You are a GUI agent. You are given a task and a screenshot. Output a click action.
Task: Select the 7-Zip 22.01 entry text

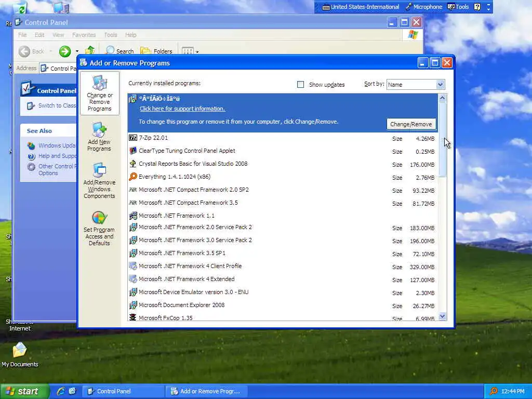153,138
